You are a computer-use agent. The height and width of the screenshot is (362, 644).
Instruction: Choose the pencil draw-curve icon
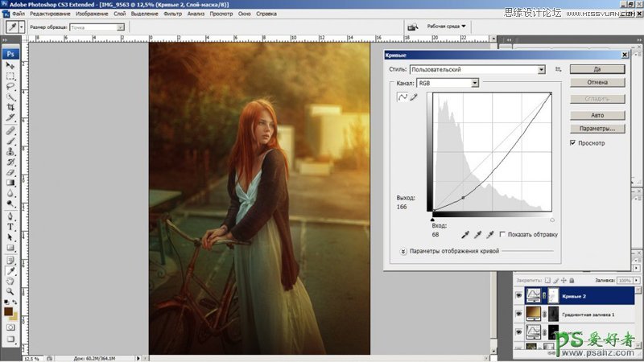(414, 97)
